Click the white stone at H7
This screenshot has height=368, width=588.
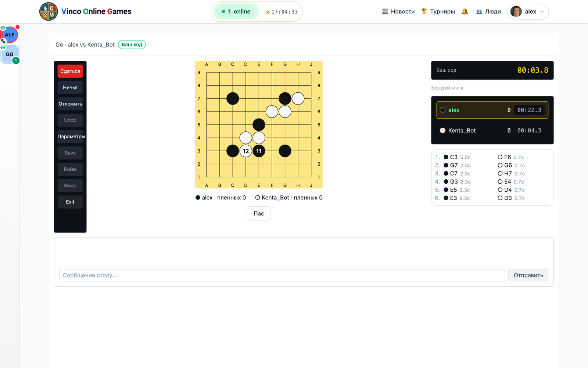pos(298,99)
